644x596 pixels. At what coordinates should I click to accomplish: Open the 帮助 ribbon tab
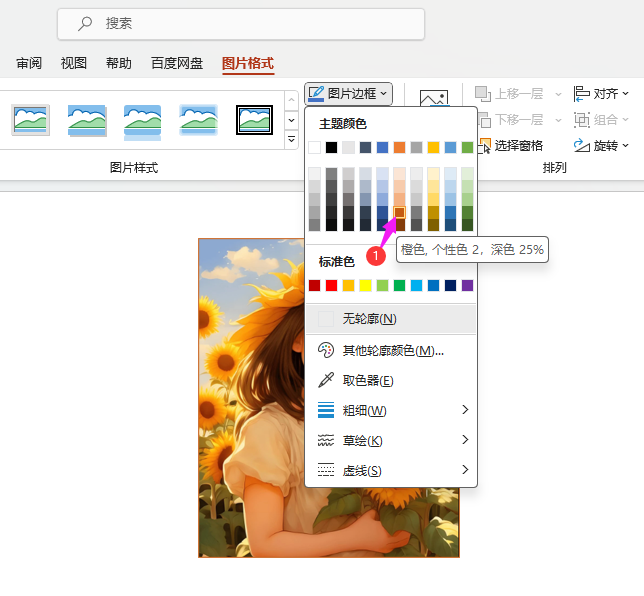pos(119,63)
